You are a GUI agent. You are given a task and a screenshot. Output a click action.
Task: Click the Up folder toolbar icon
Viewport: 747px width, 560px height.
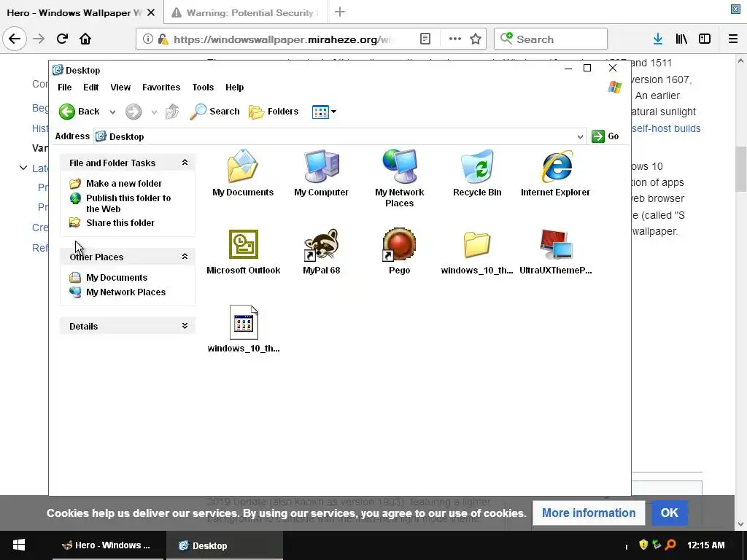[172, 112]
